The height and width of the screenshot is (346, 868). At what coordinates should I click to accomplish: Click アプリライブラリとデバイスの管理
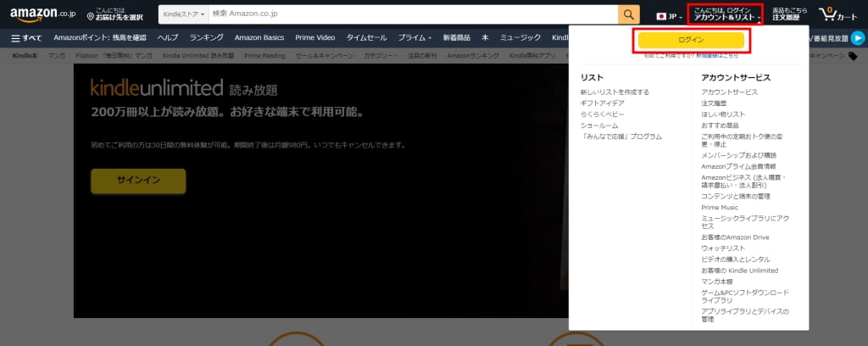(745, 315)
